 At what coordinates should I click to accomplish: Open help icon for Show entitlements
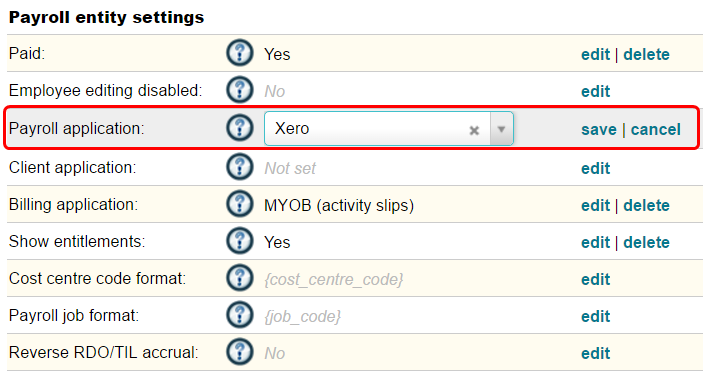[240, 241]
